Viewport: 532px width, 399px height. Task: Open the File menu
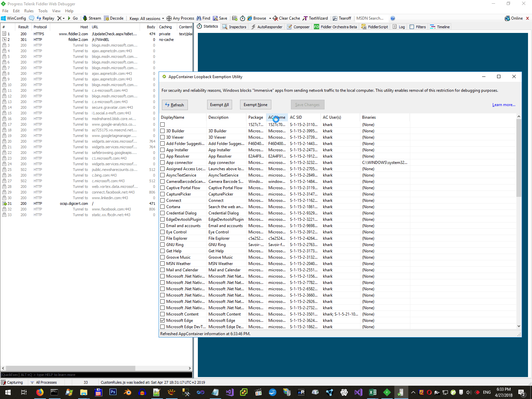pyautogui.click(x=5, y=11)
